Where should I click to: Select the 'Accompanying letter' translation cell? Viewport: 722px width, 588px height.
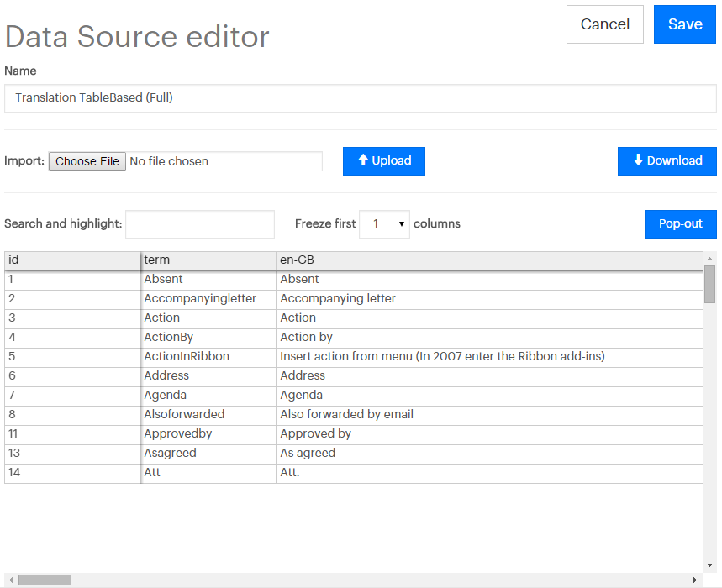point(489,298)
